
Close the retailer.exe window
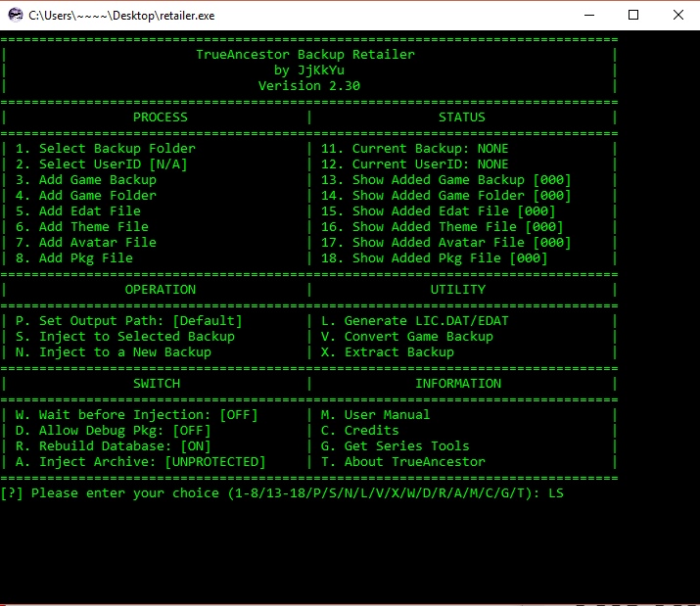tap(677, 15)
